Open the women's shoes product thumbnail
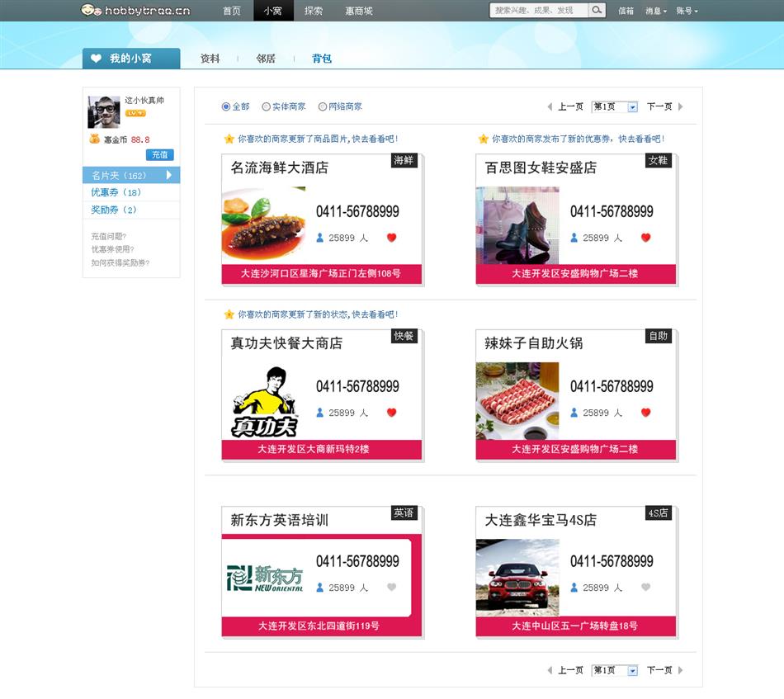This screenshot has width=784, height=699. [517, 224]
